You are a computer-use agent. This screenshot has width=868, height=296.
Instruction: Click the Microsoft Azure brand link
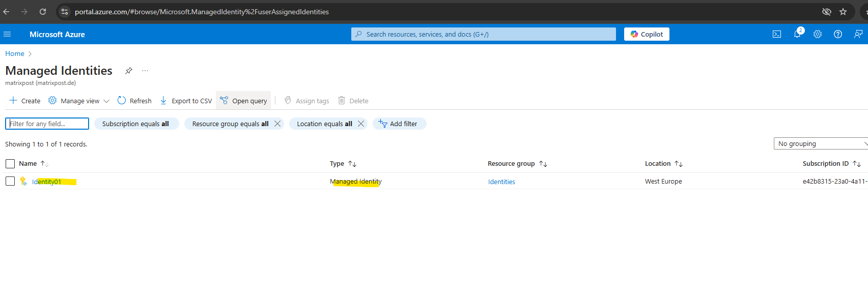[57, 34]
